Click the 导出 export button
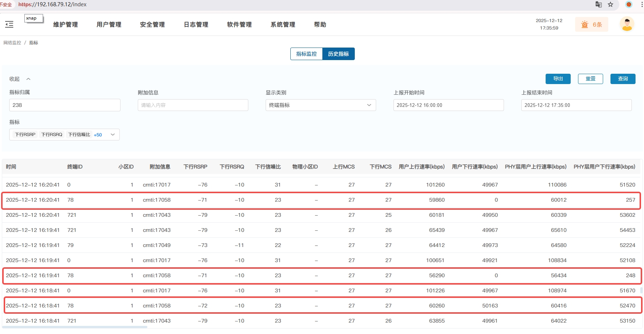644x334 pixels. [x=558, y=79]
